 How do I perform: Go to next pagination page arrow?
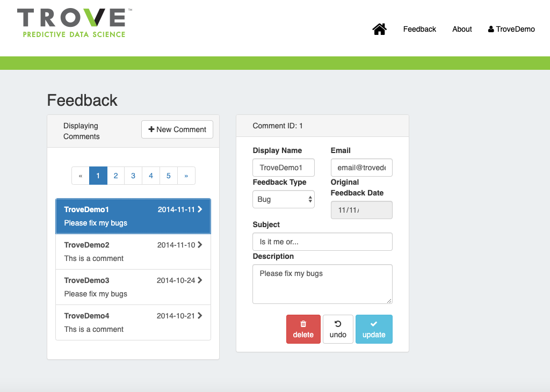coord(186,176)
